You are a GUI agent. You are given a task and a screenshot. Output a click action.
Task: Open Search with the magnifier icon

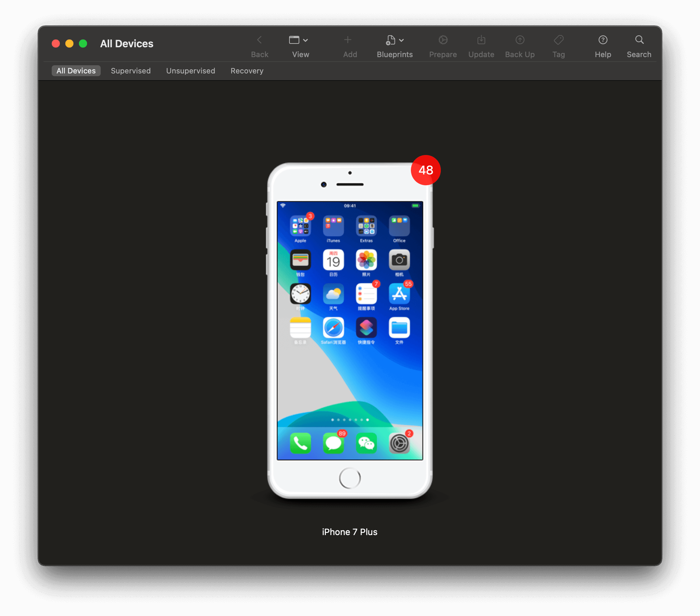[x=639, y=40]
